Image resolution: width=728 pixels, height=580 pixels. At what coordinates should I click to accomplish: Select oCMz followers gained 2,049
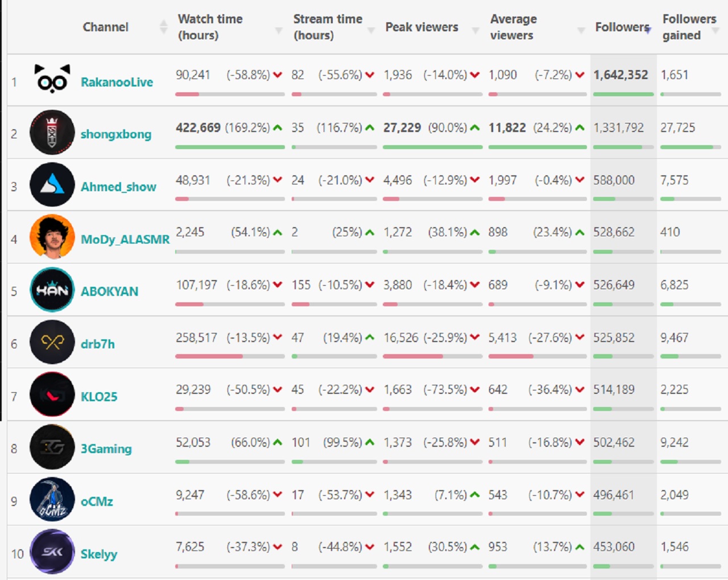(674, 495)
